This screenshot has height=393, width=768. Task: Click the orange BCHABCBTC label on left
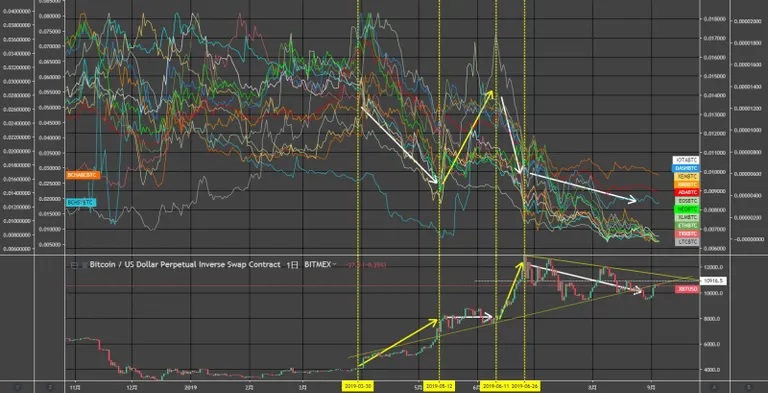point(83,175)
